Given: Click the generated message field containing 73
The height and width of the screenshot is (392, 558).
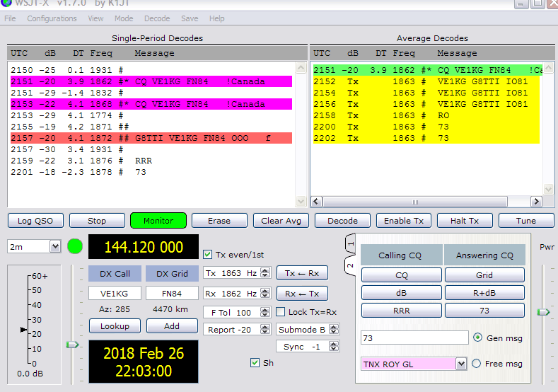Looking at the screenshot, I should 414,338.
